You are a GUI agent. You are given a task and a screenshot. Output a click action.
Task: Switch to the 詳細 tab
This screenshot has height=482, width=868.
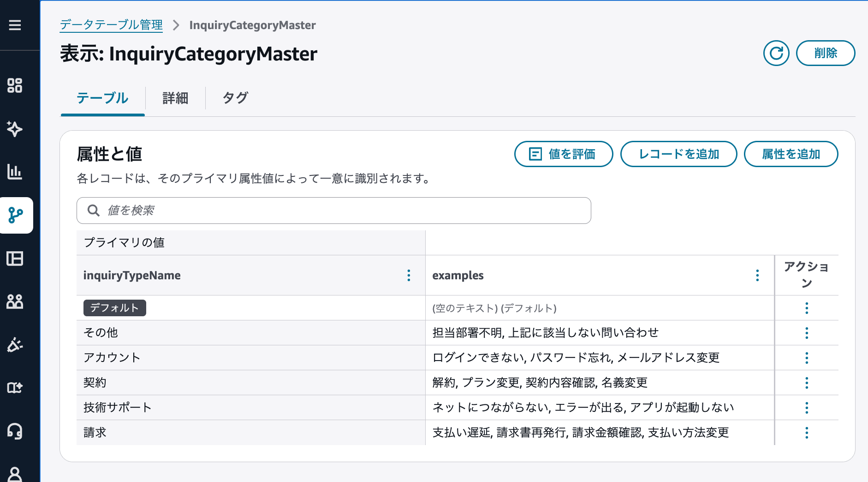pos(175,98)
